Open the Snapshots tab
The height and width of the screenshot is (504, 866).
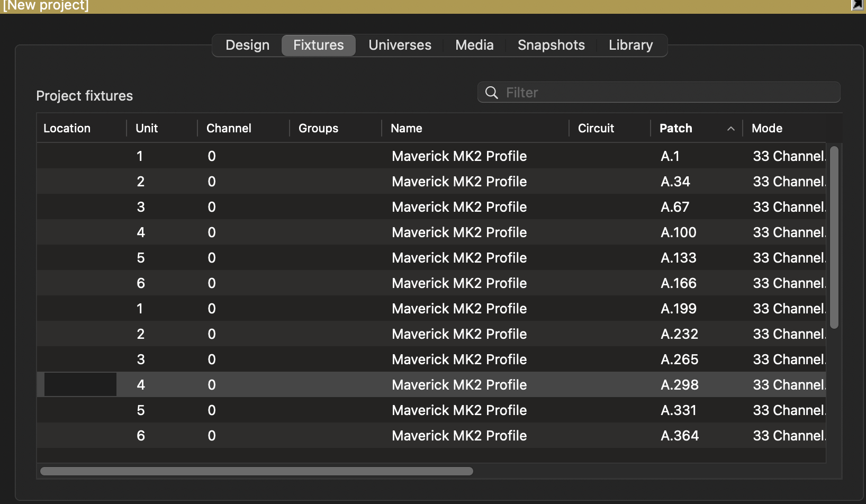(x=551, y=45)
